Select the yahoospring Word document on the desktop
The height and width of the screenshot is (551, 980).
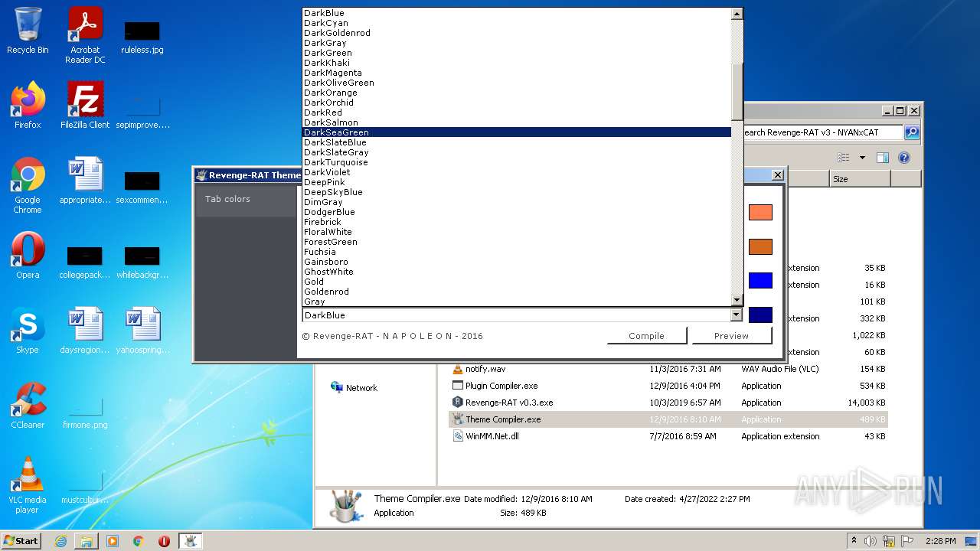click(142, 331)
